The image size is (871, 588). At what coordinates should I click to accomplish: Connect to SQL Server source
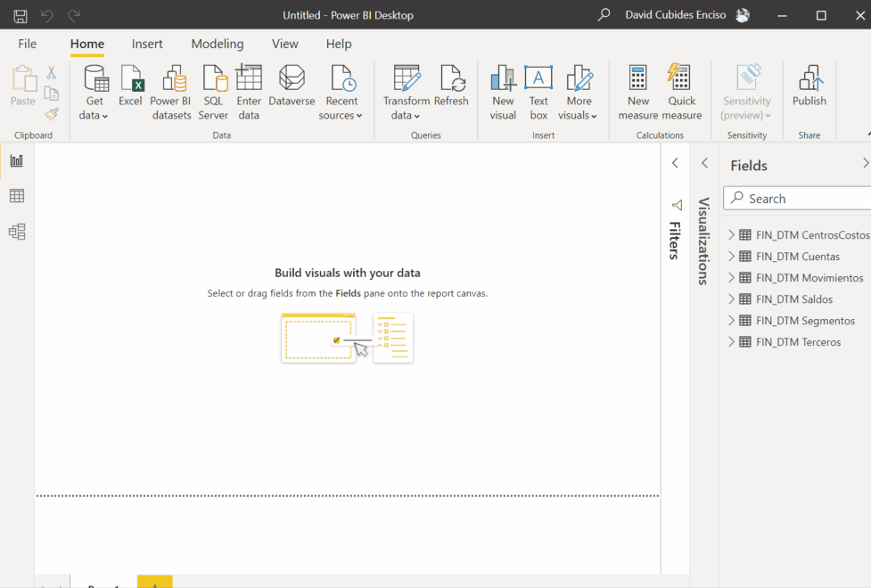(213, 93)
